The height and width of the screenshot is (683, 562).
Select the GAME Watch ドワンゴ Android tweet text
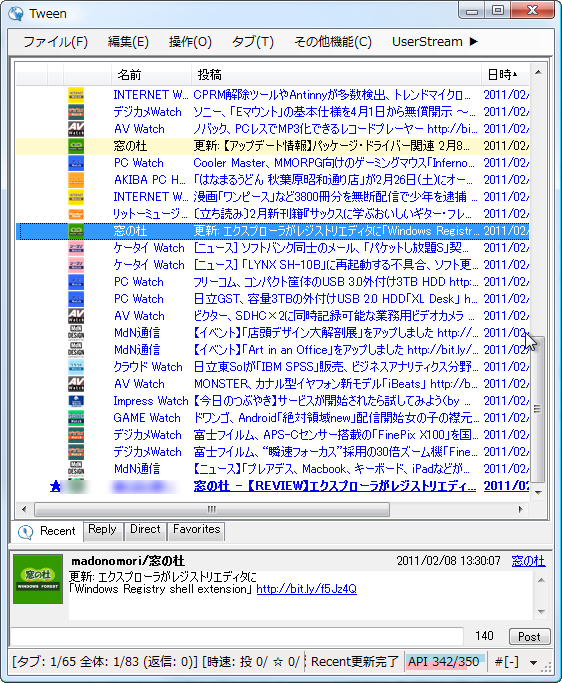click(x=336, y=418)
